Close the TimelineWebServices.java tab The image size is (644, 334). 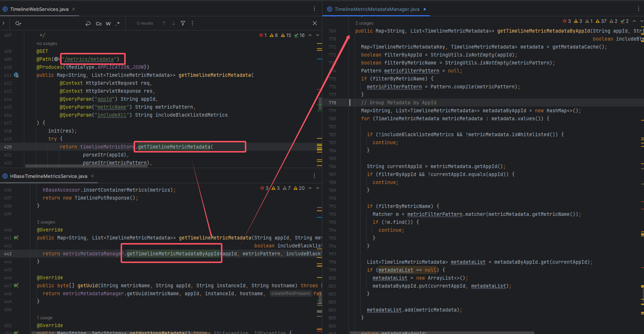(74, 9)
